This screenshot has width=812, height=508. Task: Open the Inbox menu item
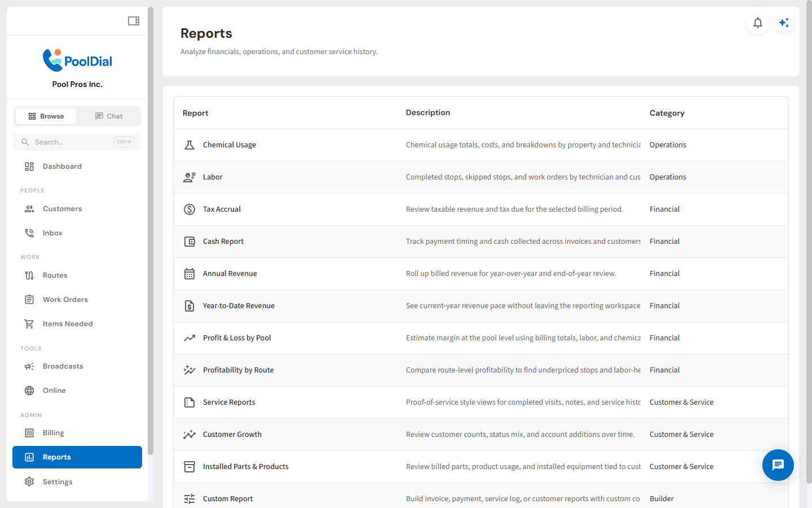(x=77, y=233)
